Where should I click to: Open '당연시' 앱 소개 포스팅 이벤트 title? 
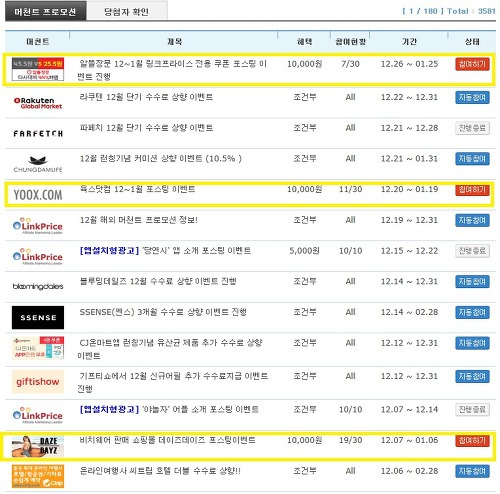pos(165,251)
